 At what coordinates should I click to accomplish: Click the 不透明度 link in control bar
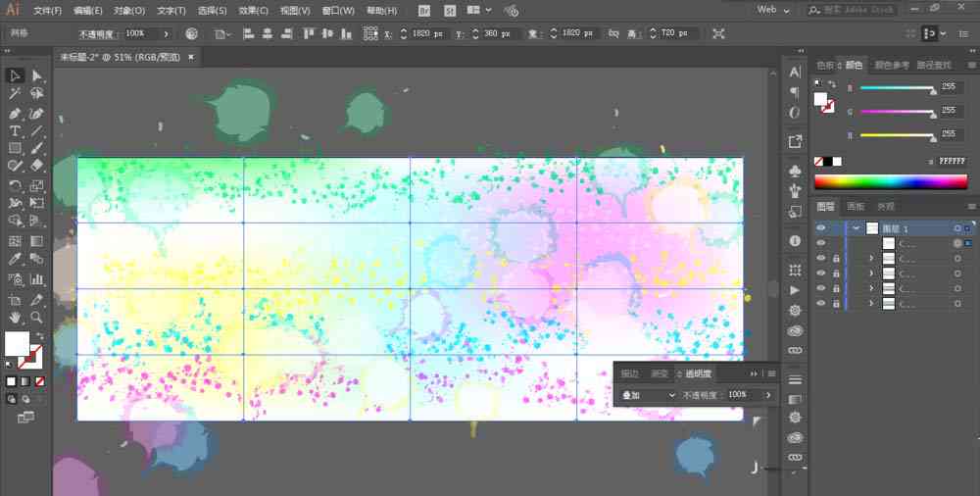[95, 33]
